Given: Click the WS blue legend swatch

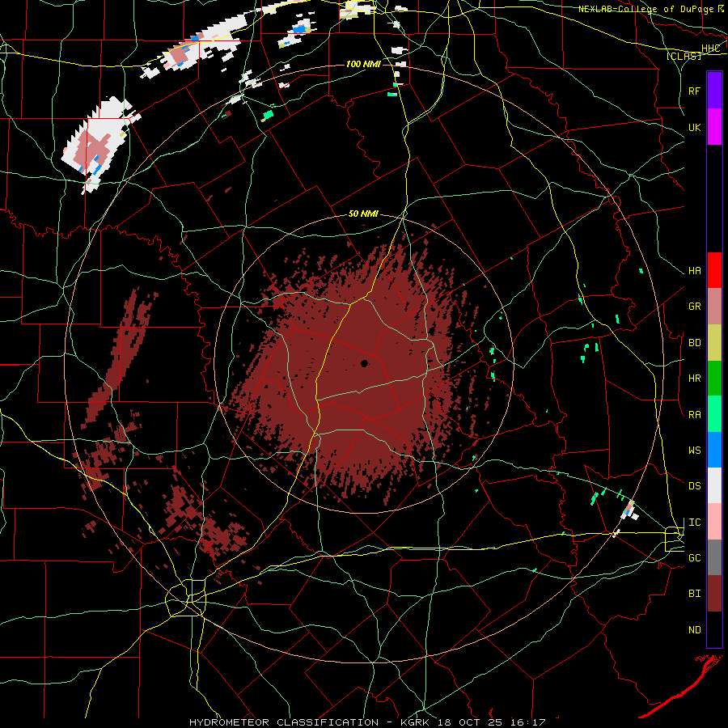Looking at the screenshot, I should (x=714, y=450).
